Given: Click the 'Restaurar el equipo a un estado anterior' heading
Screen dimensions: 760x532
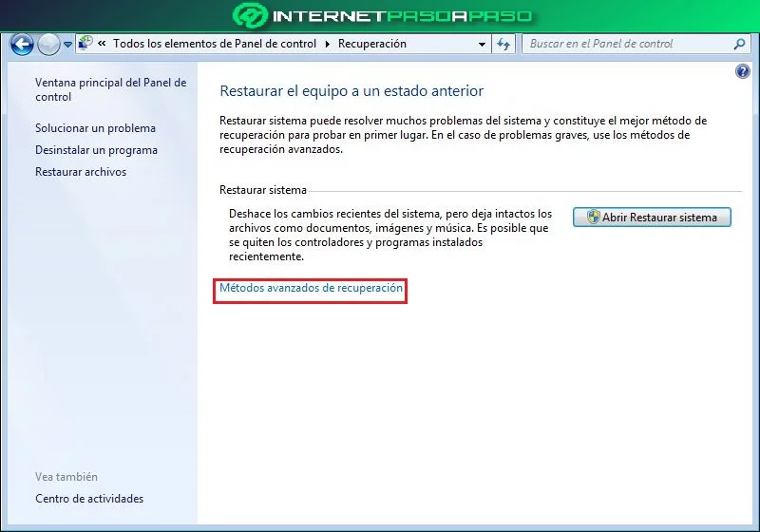Looking at the screenshot, I should [351, 91].
